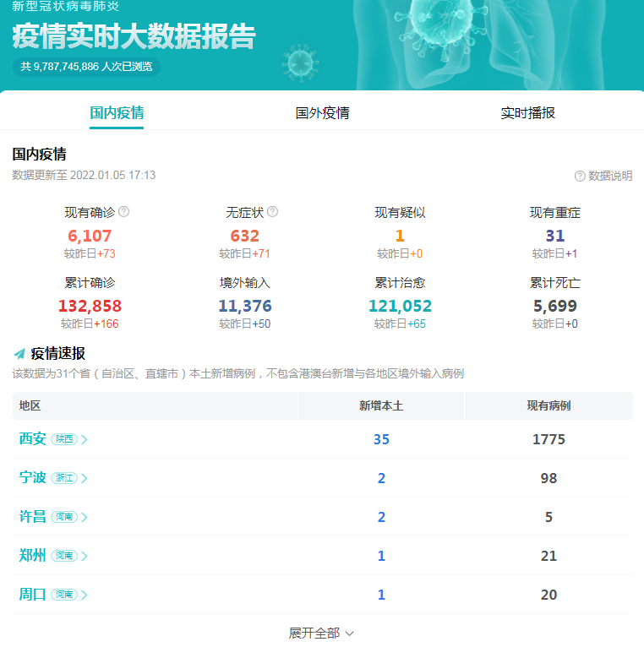Switch to the 国外疫情 tab

point(322,113)
